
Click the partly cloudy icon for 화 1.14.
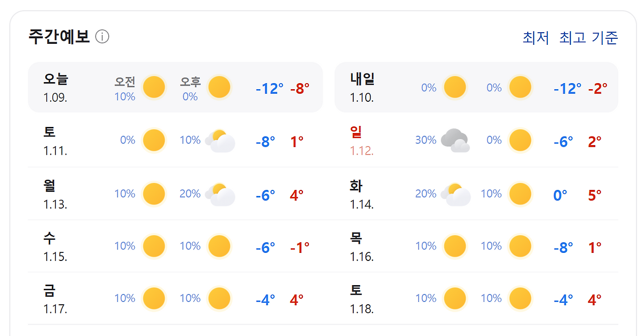click(x=455, y=193)
